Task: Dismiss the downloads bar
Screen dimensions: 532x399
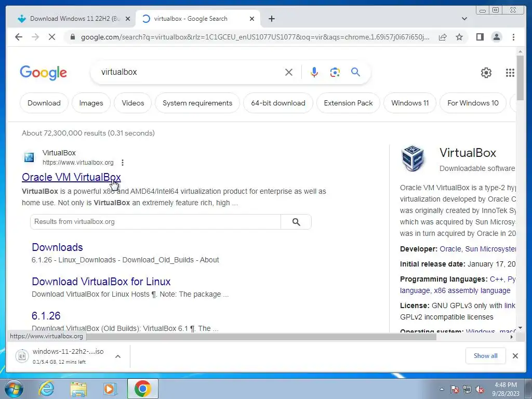Action: point(515,356)
